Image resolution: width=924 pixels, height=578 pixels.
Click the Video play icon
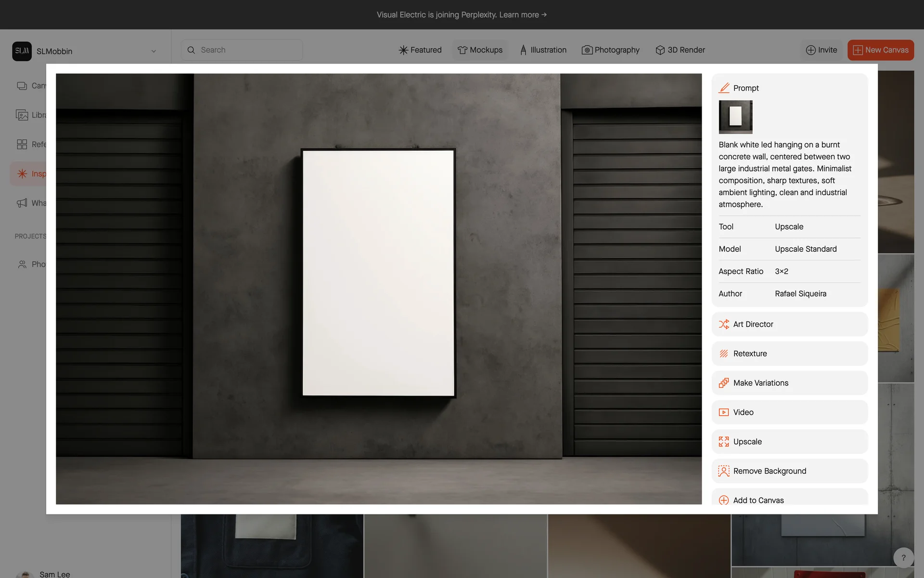coord(723,412)
